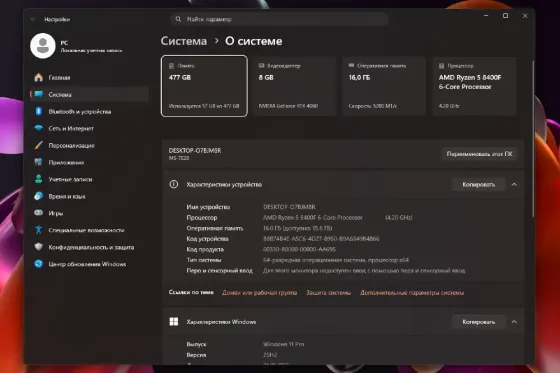The height and width of the screenshot is (373, 560).
Task: Click the Personalization brush icon
Action: [x=39, y=145]
